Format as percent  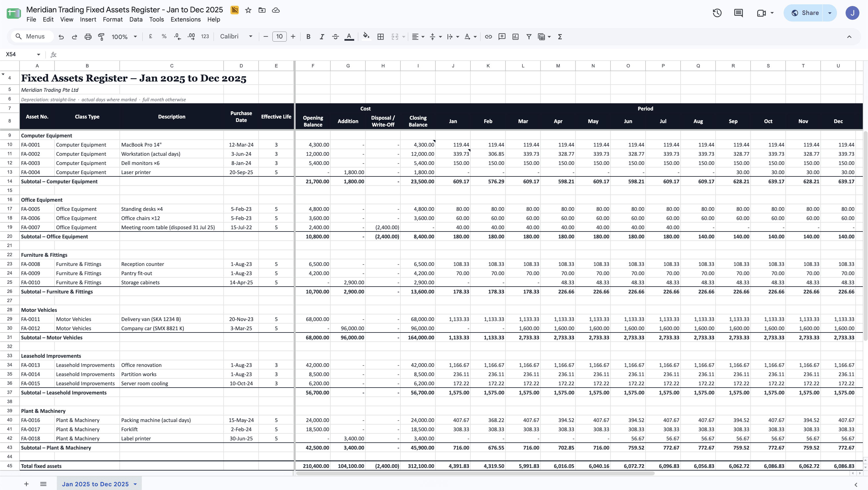pos(164,36)
